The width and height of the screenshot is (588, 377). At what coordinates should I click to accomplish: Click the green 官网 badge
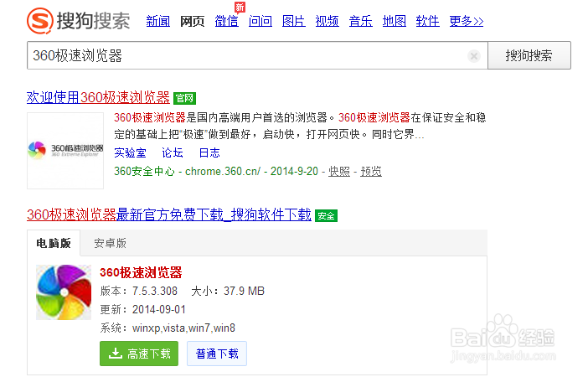(x=184, y=98)
